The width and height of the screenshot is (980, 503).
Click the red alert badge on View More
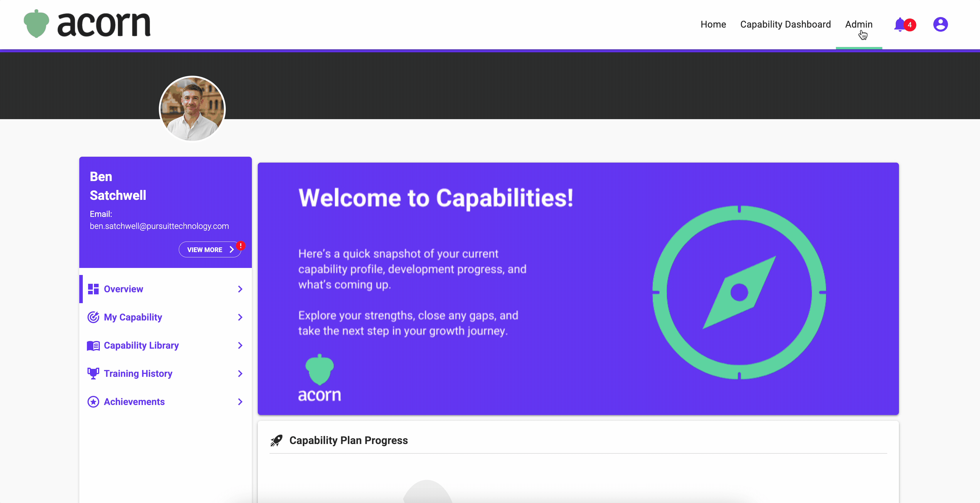click(x=241, y=246)
